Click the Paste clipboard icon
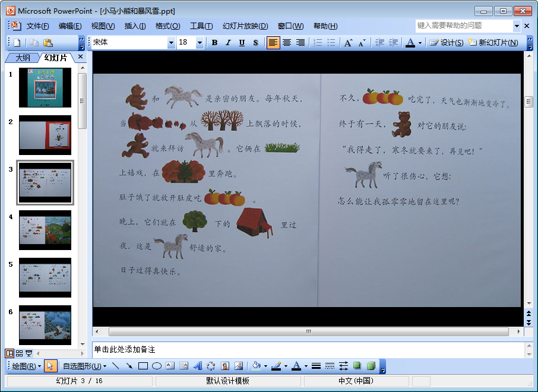538x392 pixels. pyautogui.click(x=48, y=43)
